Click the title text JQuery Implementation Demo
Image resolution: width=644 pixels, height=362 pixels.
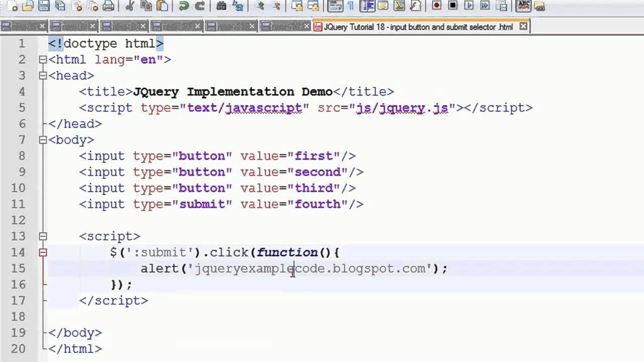tap(232, 92)
